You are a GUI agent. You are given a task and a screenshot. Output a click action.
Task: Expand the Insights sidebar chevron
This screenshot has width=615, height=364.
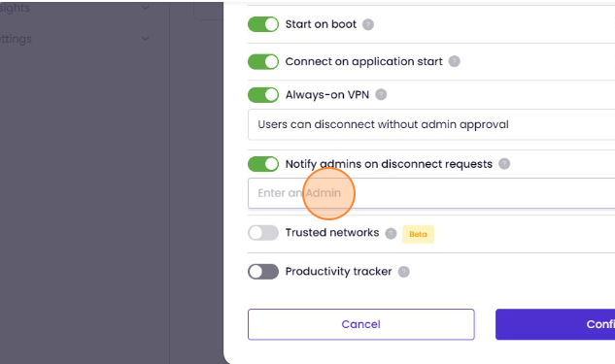[146, 7]
